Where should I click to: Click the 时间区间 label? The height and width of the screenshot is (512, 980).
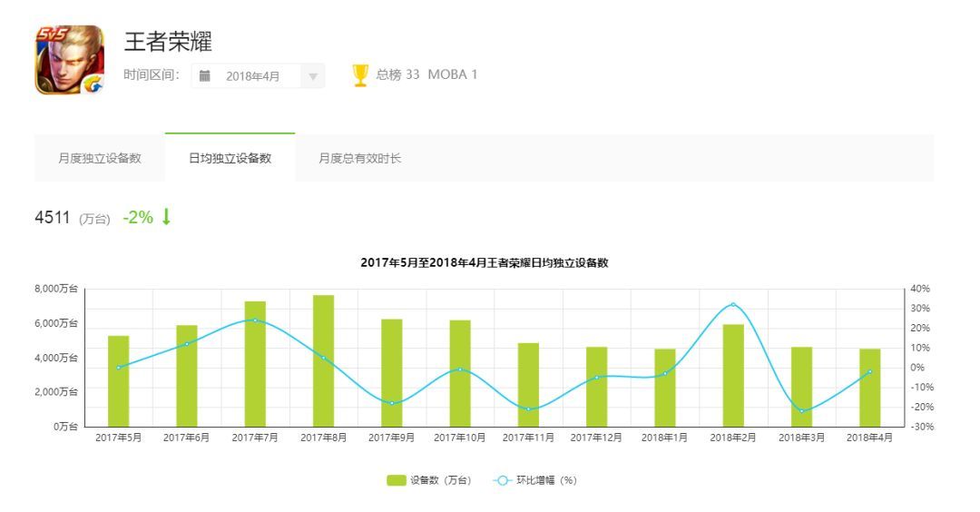point(152,75)
